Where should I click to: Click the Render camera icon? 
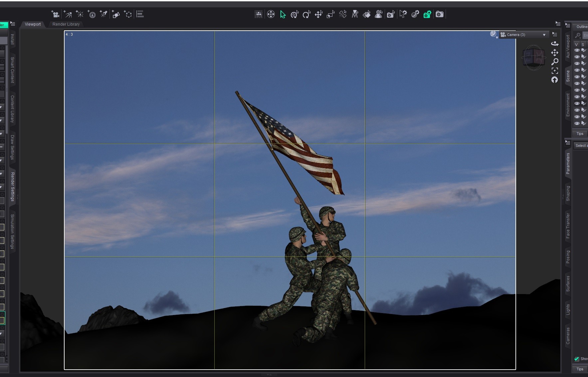pos(440,14)
